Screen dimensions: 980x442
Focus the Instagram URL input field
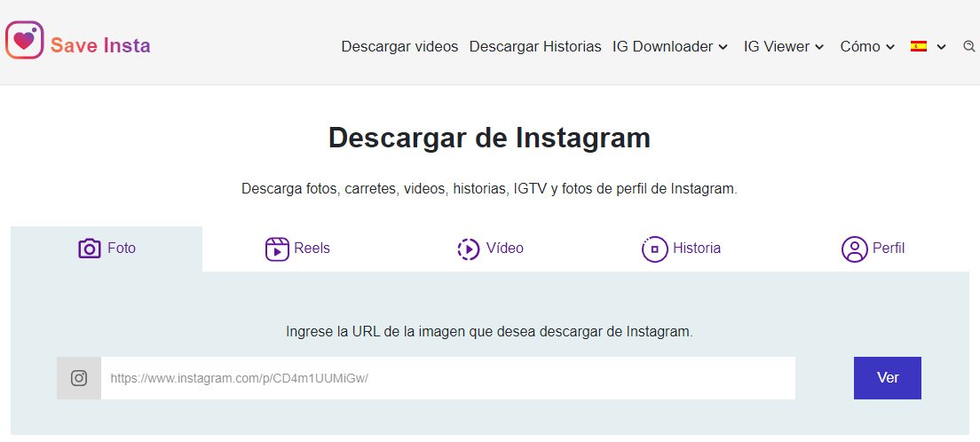[448, 378]
